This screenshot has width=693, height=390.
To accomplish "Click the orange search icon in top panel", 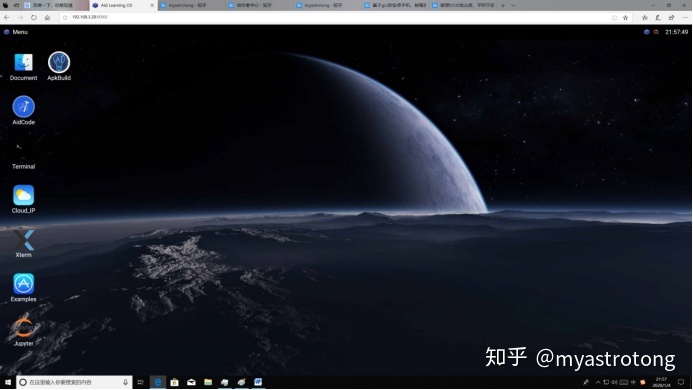I will [656, 32].
